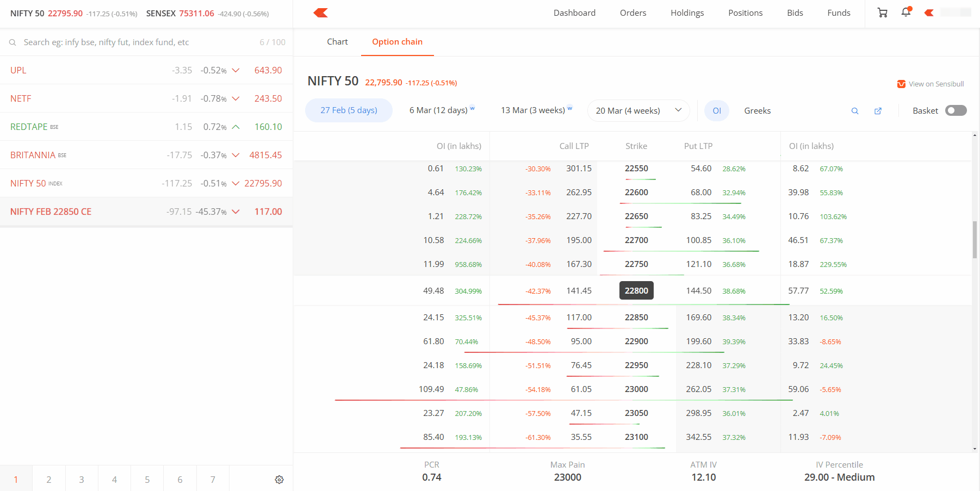The width and height of the screenshot is (980, 491).
Task: Open the notifications bell
Action: pyautogui.click(x=906, y=12)
